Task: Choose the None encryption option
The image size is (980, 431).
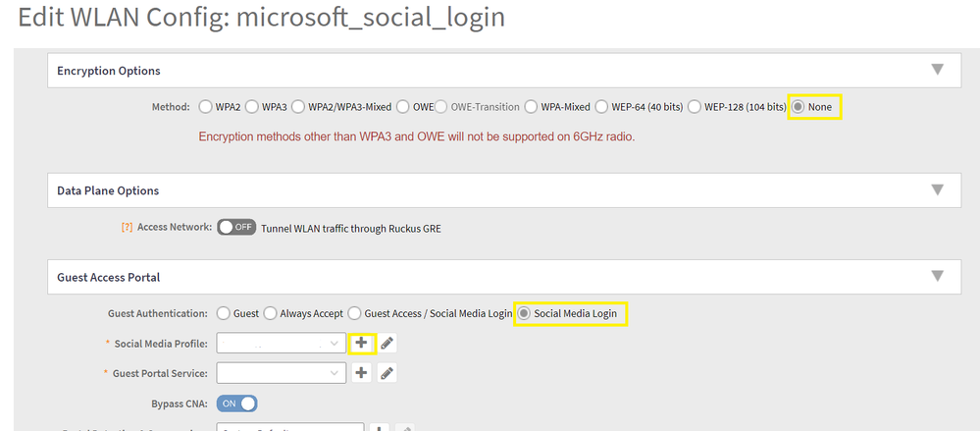Action: click(799, 106)
